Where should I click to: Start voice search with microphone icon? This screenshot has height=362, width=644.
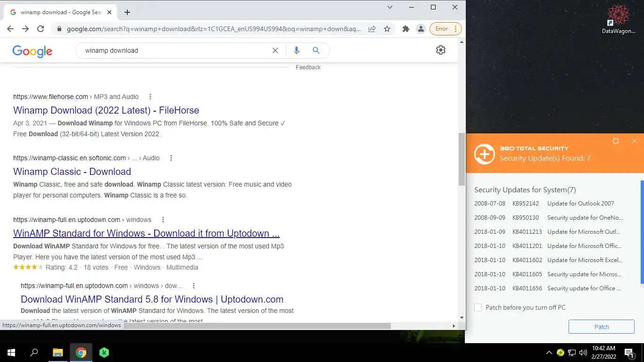click(x=297, y=50)
